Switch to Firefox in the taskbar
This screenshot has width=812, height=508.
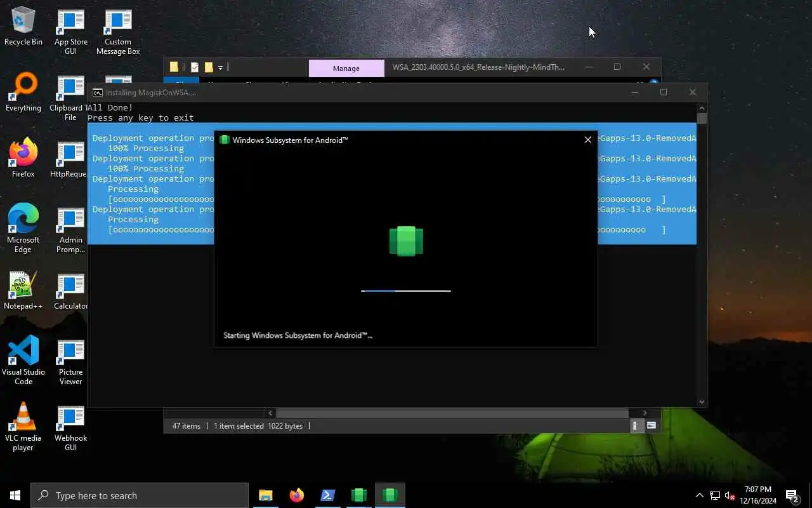click(296, 495)
